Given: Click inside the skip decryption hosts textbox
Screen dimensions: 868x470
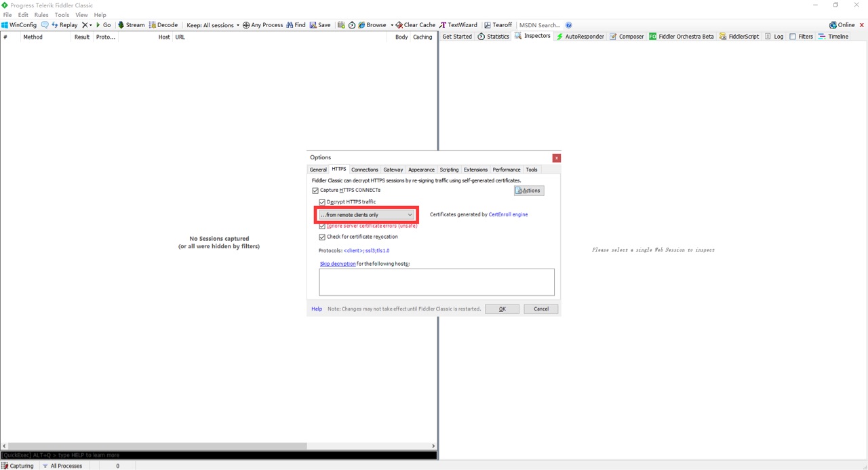Looking at the screenshot, I should point(437,282).
